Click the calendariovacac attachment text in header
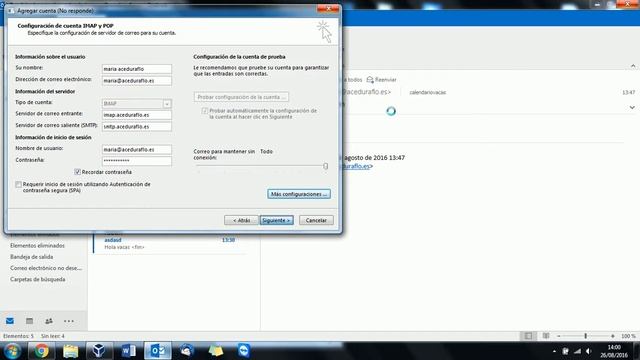 click(x=428, y=93)
